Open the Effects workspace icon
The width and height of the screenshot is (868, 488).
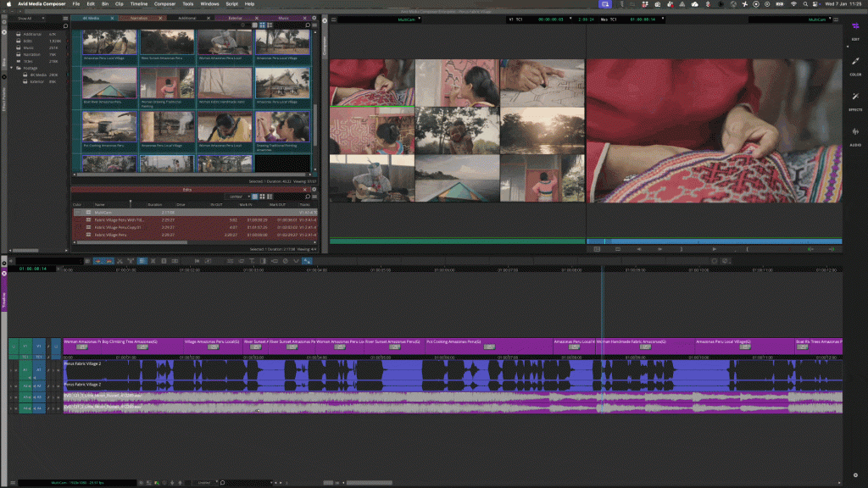[855, 100]
